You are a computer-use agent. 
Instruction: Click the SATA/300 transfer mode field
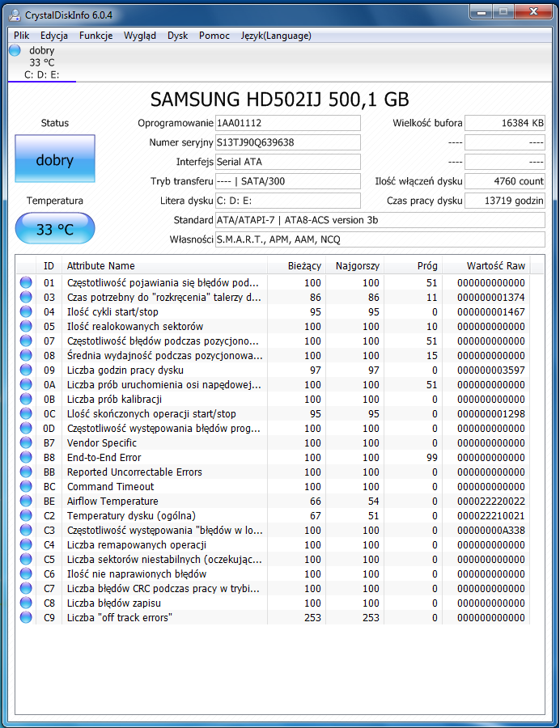coord(288,181)
